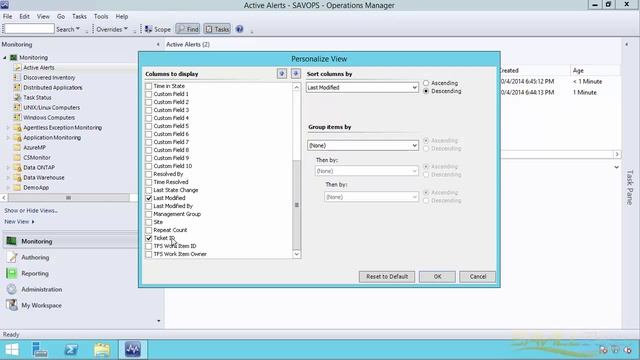This screenshot has width=640, height=360.
Task: Open File Explorer from the taskbar
Action: tap(102, 350)
